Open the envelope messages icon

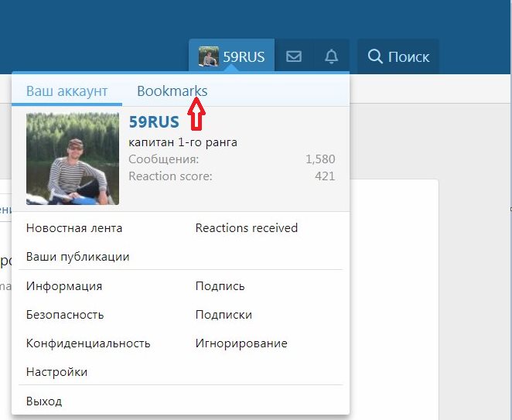point(294,56)
